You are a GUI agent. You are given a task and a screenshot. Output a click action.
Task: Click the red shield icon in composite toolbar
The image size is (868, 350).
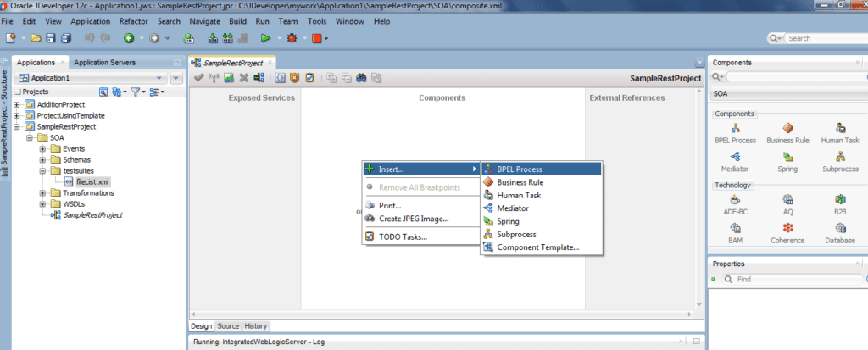(x=294, y=78)
